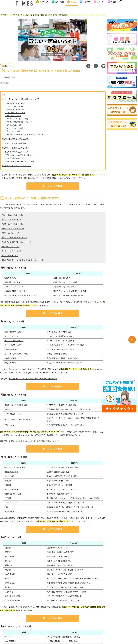Image resolution: width=138 pixels, height=644 pixels.
Task: Open Q.高時給の珍しいバイトは？ in 目次
Action: [15, 158]
